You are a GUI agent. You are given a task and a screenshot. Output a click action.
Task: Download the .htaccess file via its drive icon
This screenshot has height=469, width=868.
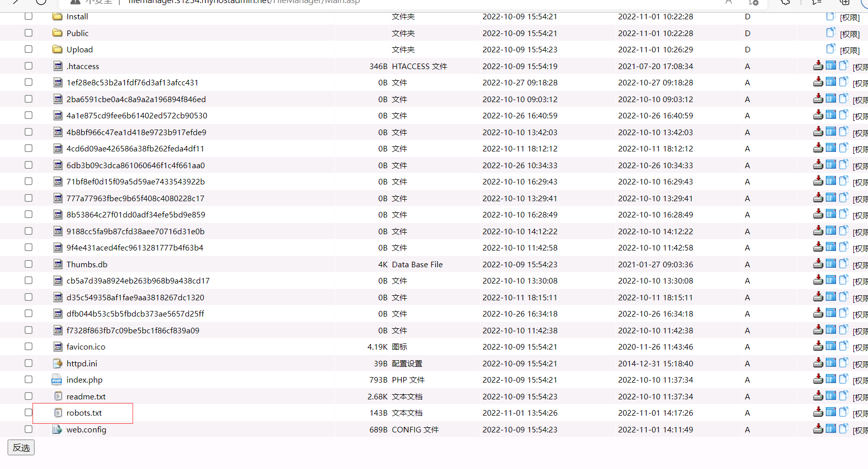[818, 66]
